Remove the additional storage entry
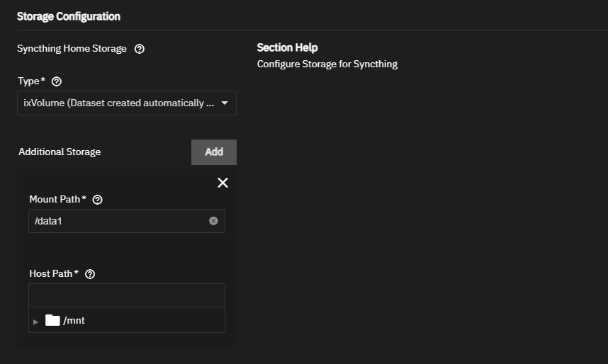 point(223,183)
